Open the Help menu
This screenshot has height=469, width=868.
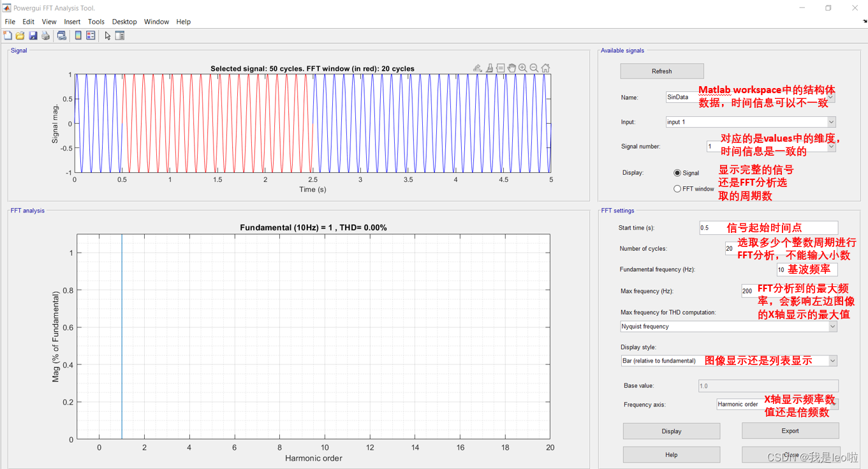(183, 22)
